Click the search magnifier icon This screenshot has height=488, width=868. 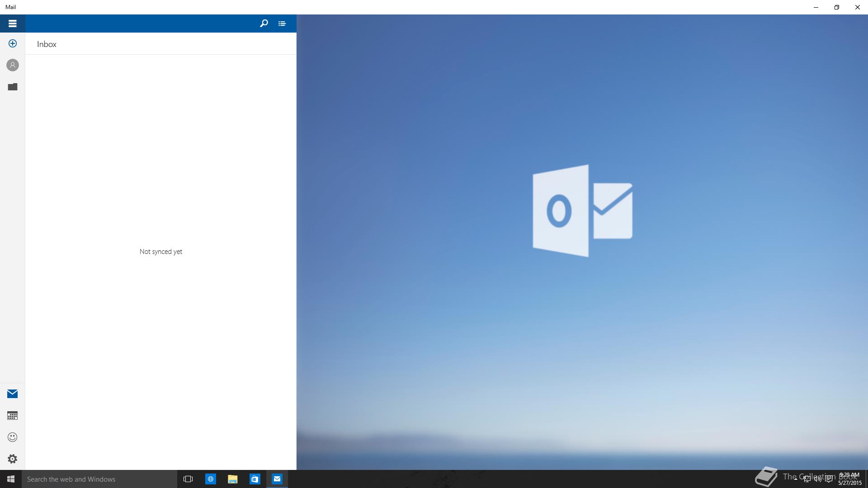point(264,23)
